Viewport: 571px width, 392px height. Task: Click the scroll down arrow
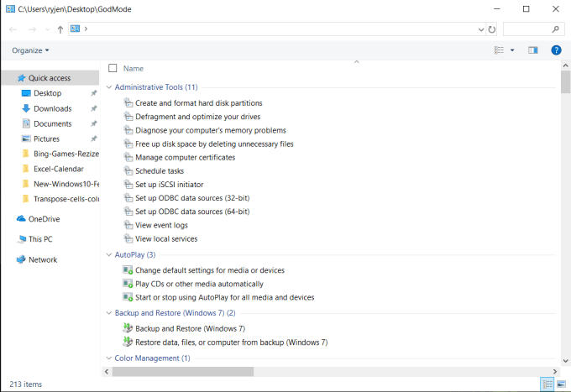565,361
